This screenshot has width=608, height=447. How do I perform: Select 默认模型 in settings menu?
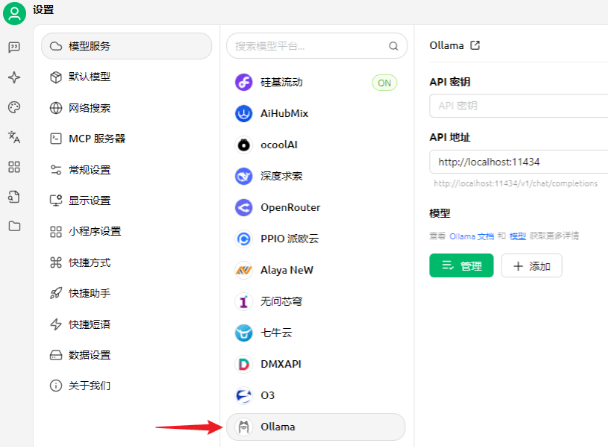coord(89,77)
